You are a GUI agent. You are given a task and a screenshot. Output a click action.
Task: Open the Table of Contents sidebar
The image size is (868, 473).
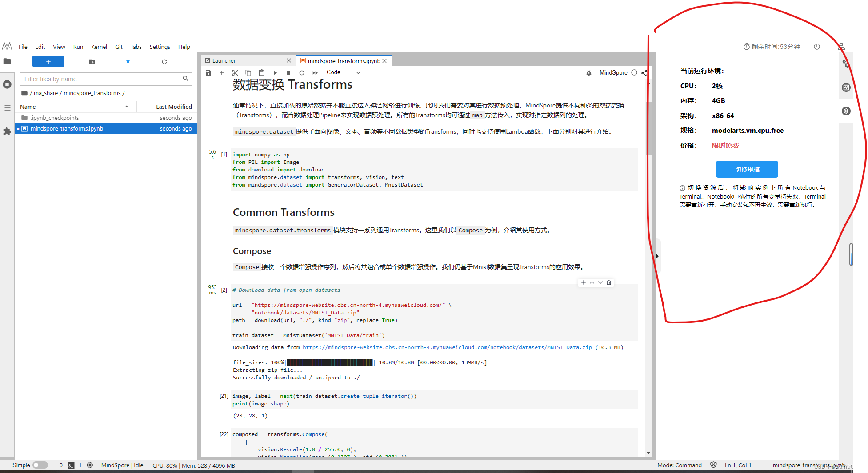click(7, 108)
